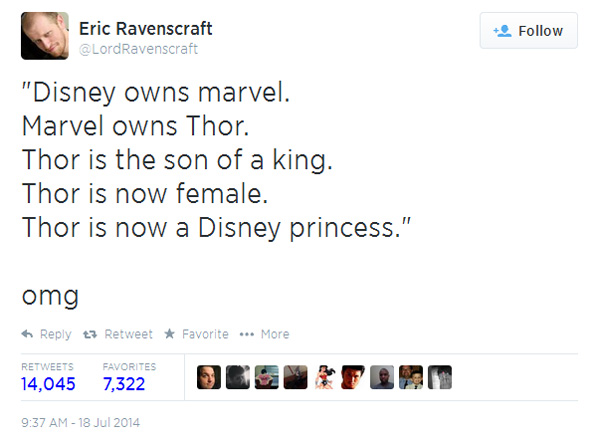Viewport: 600px width, 438px height.
Task: Click the first avatar in the favoriters row
Action: 209,377
